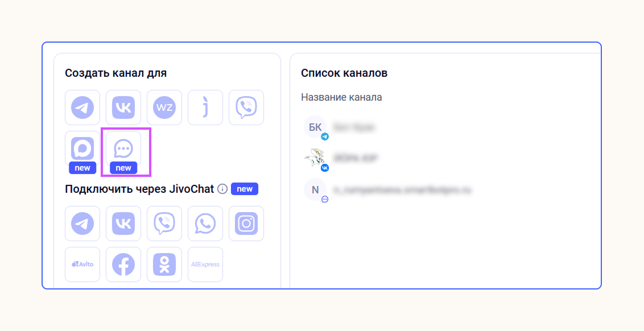Click the 'Название канала' column header

point(341,97)
